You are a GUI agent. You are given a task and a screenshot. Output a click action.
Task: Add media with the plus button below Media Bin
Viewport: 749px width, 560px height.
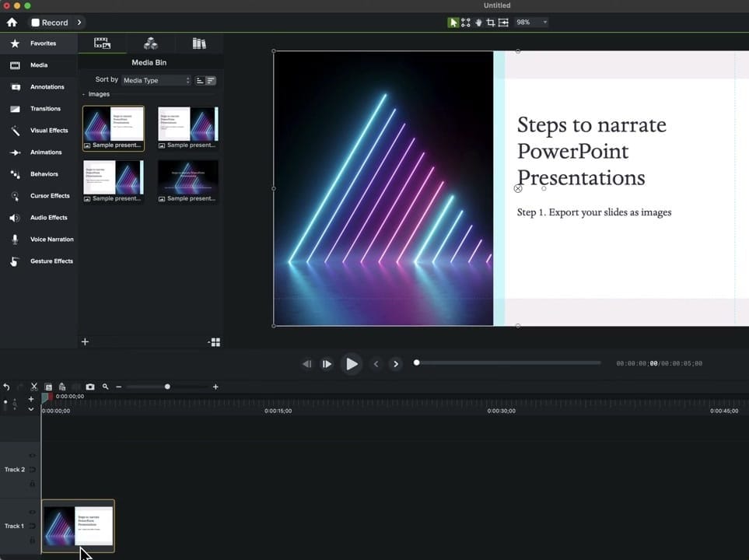pos(85,341)
